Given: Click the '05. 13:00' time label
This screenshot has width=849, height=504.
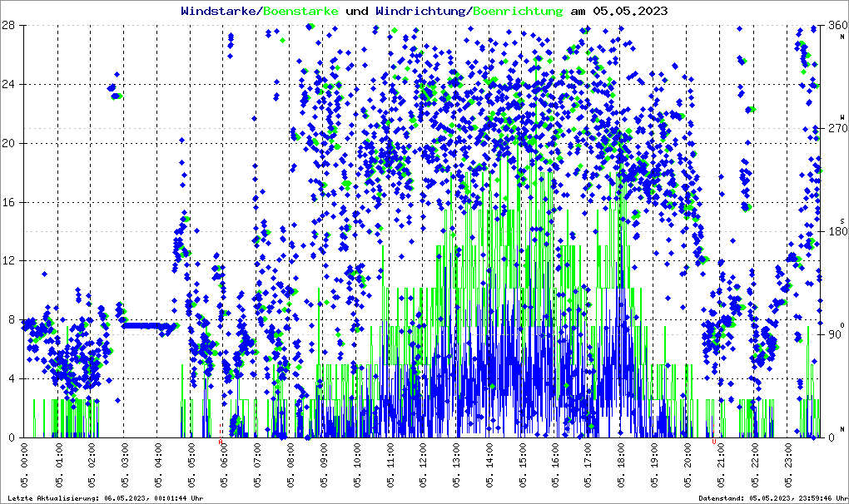Looking at the screenshot, I should coord(456,466).
